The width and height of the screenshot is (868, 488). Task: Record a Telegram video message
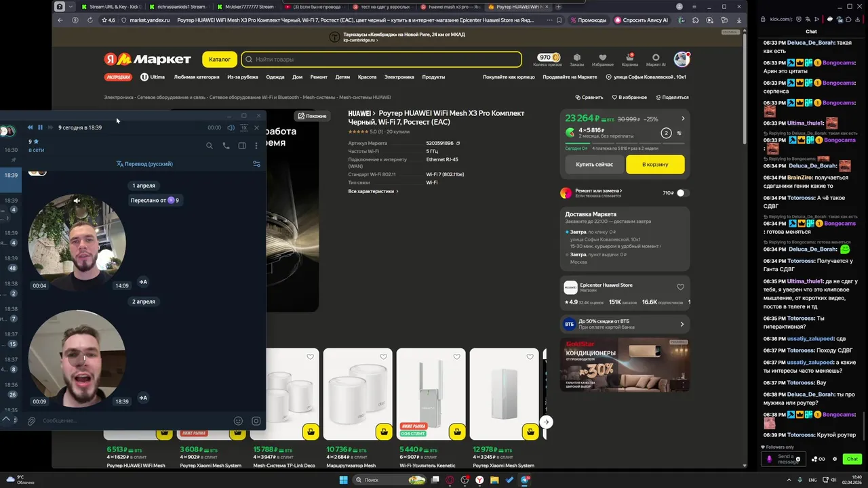pos(256,421)
